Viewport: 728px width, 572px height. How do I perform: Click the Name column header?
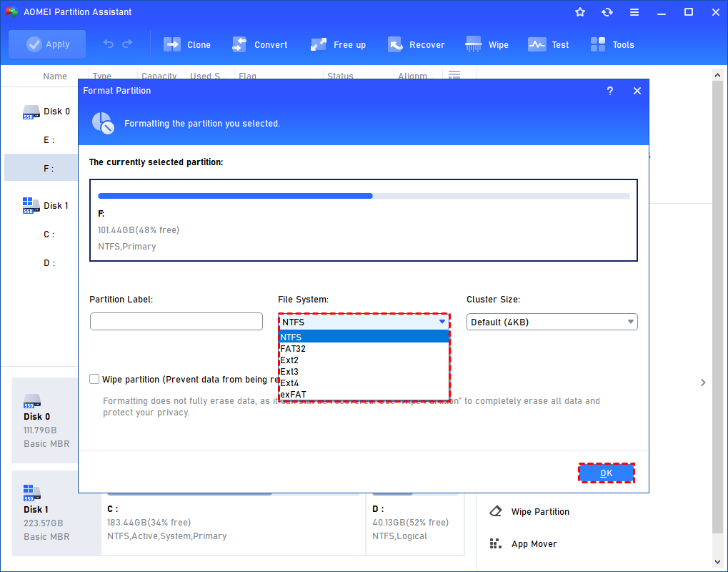coord(55,77)
